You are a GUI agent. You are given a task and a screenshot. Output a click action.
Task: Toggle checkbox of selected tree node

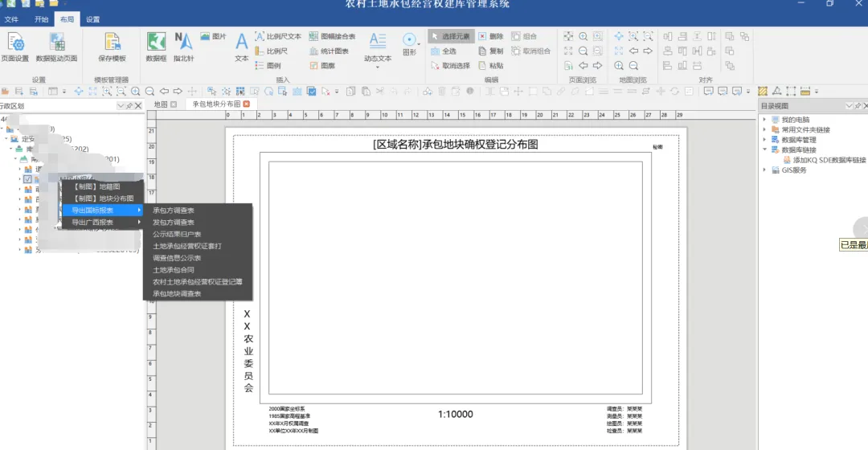point(27,178)
